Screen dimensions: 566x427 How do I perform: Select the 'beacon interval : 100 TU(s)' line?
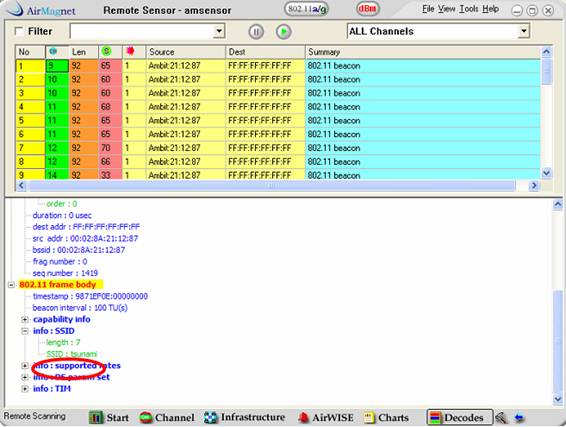click(80, 308)
